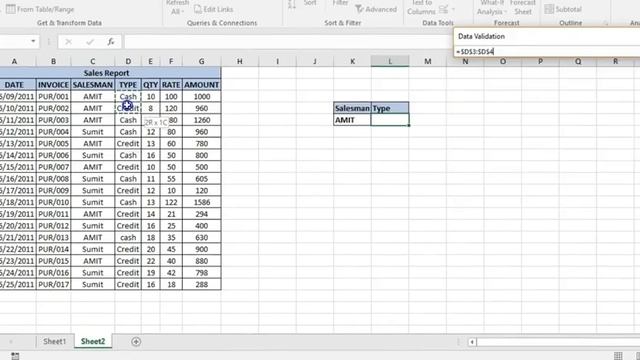The height and width of the screenshot is (360, 640).
Task: Select column L header
Action: (390, 61)
